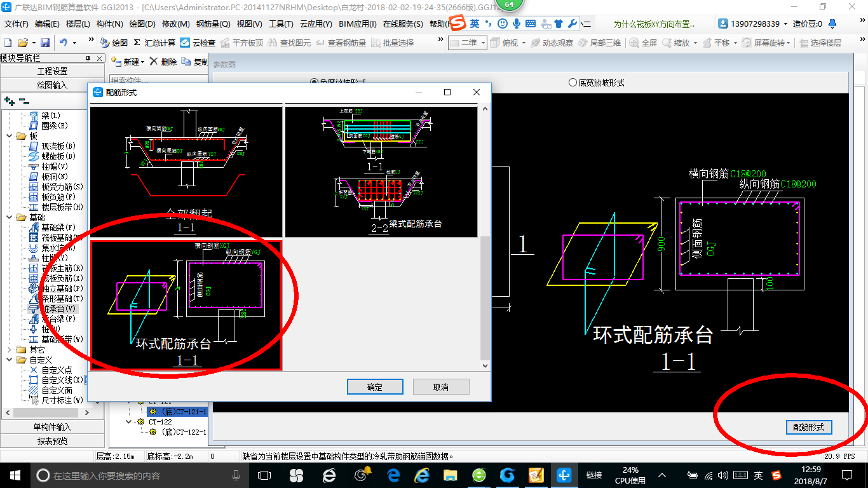Click the Open folder icon in toolbar

coord(22,43)
